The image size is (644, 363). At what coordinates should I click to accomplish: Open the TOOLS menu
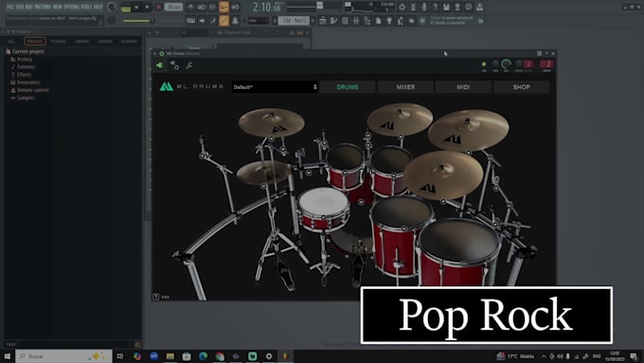pos(86,7)
